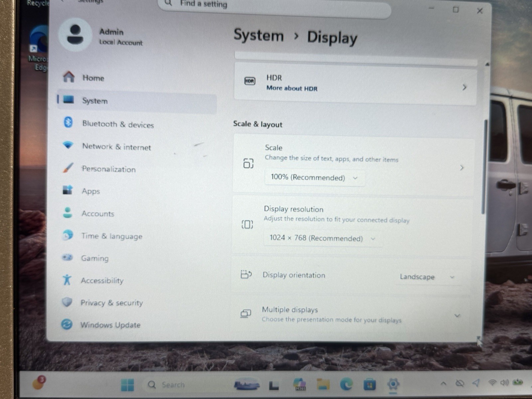Open the Windows Start menu
The height and width of the screenshot is (399, 532).
pyautogui.click(x=127, y=385)
